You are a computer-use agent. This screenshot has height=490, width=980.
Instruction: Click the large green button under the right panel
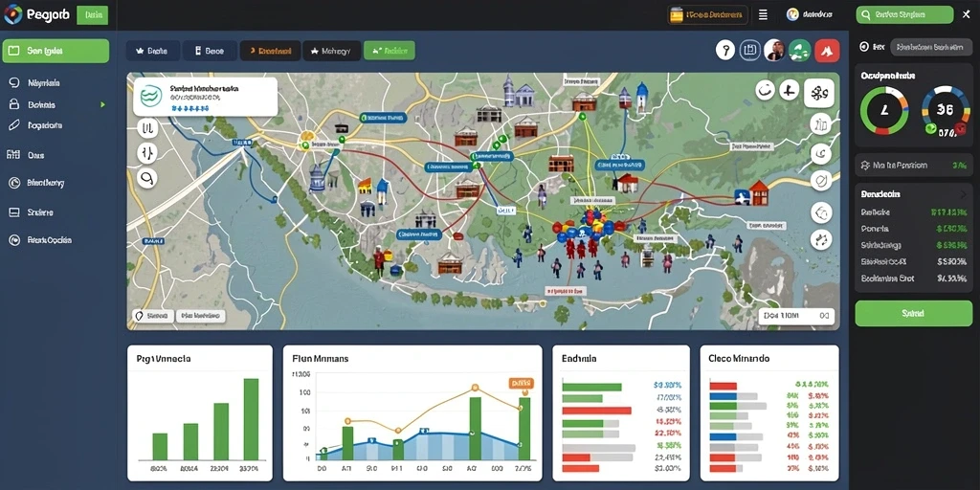(x=913, y=313)
